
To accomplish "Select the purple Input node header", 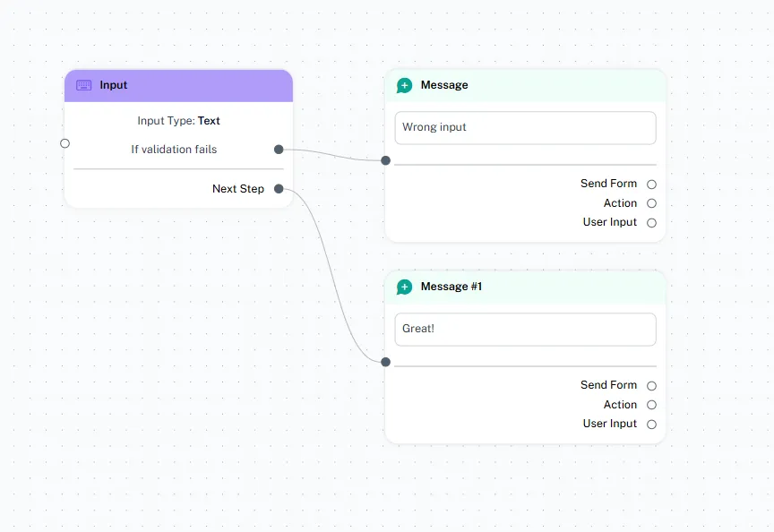I will 179,85.
